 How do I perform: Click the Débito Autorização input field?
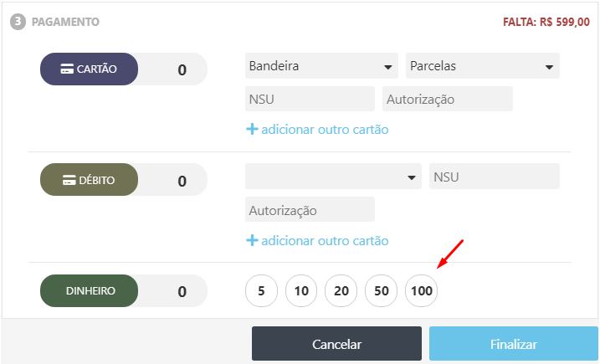310,210
